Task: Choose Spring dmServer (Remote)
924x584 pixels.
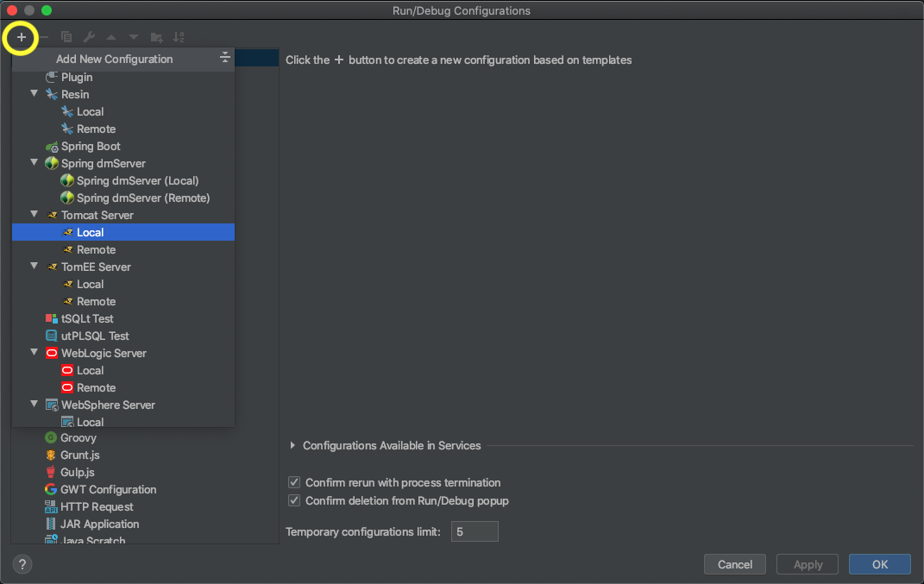Action: click(x=123, y=198)
